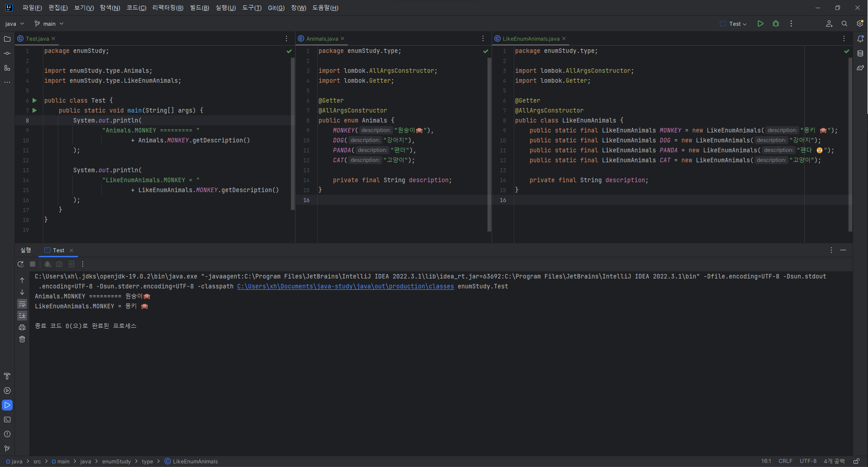This screenshot has width=868, height=467.
Task: Open Search Everywhere magnifier icon
Action: [845, 24]
